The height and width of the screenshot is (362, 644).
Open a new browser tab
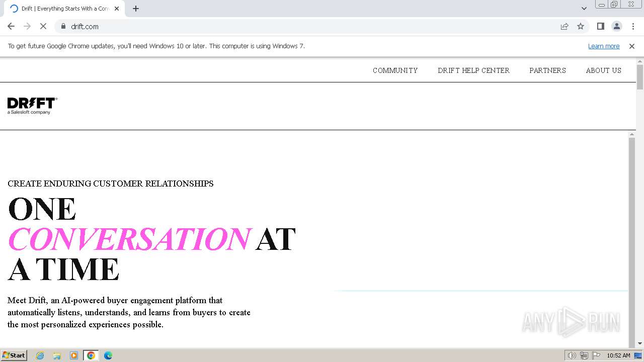click(x=136, y=9)
